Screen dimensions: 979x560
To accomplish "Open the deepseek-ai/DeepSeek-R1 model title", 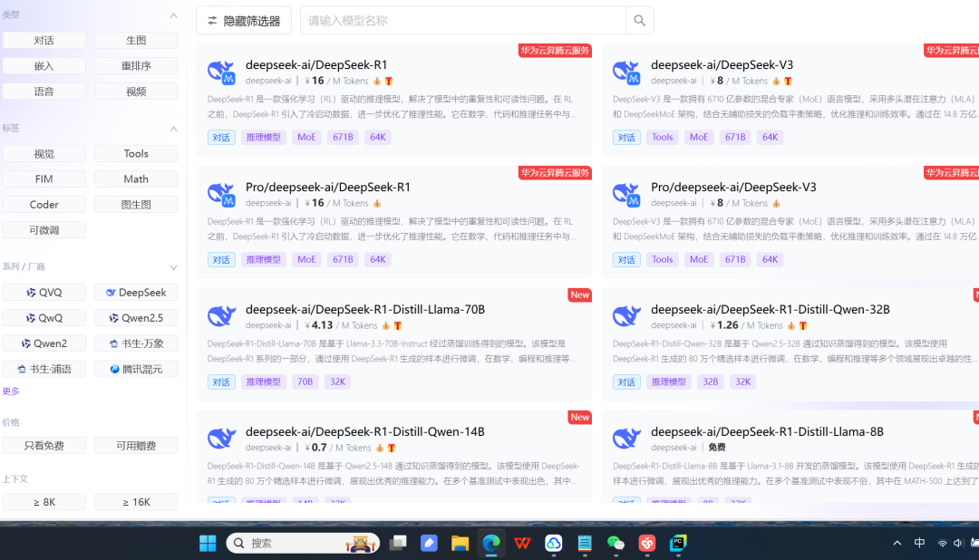I will tap(316, 64).
